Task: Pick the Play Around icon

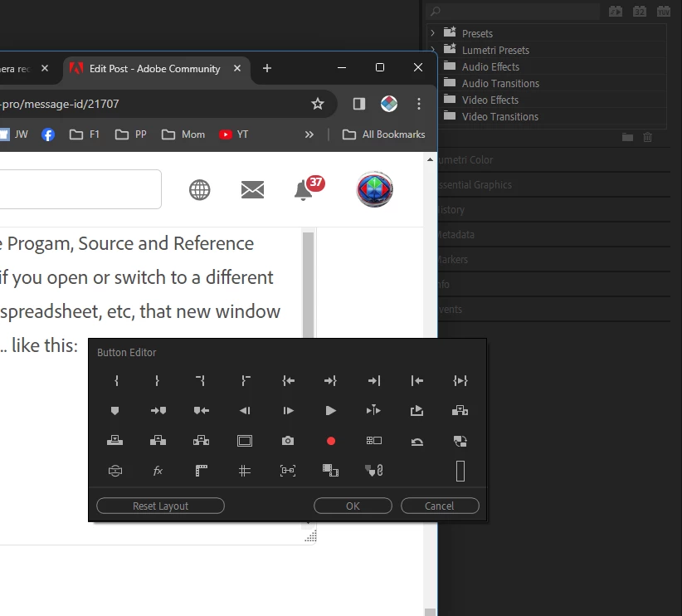Action: (373, 410)
